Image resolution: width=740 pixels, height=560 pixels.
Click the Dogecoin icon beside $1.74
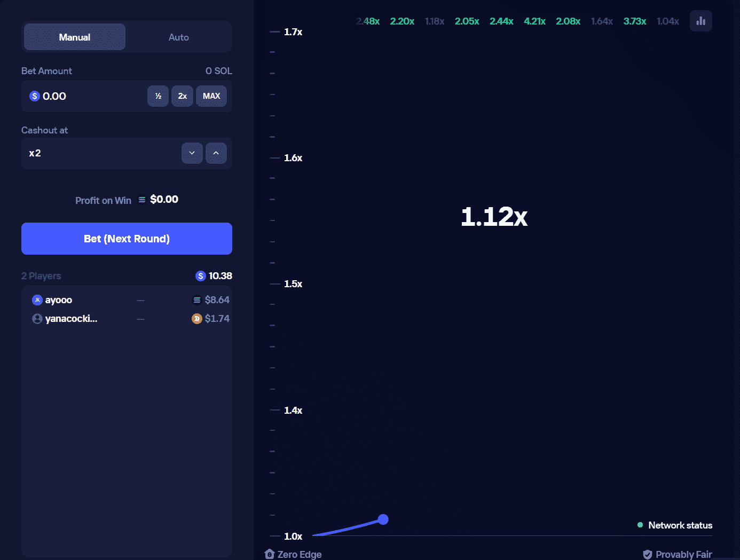[x=196, y=318]
